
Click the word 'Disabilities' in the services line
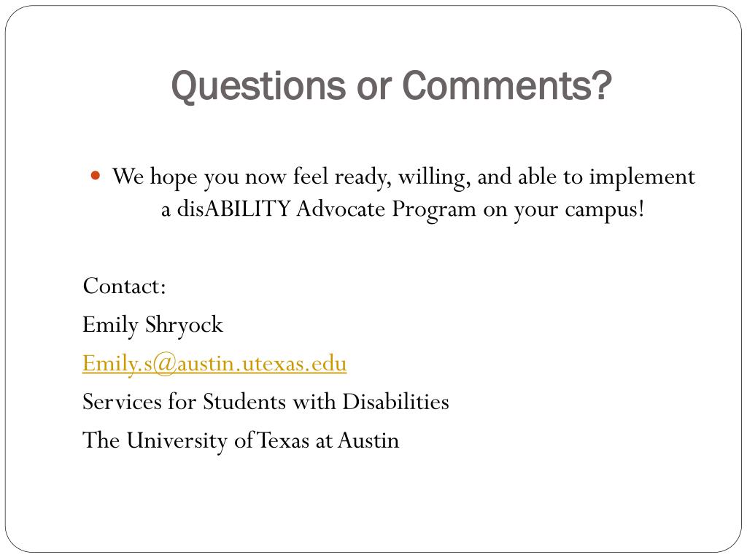[396, 402]
